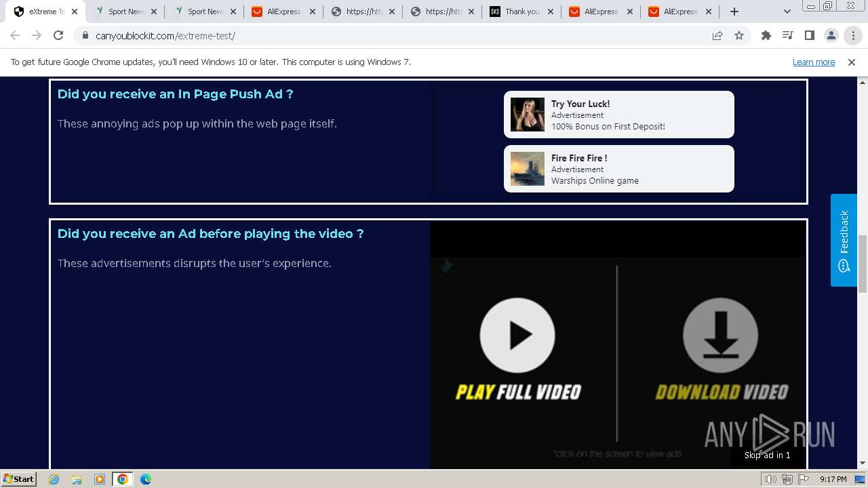
Task: Click the browser Forward arrow
Action: tap(37, 35)
